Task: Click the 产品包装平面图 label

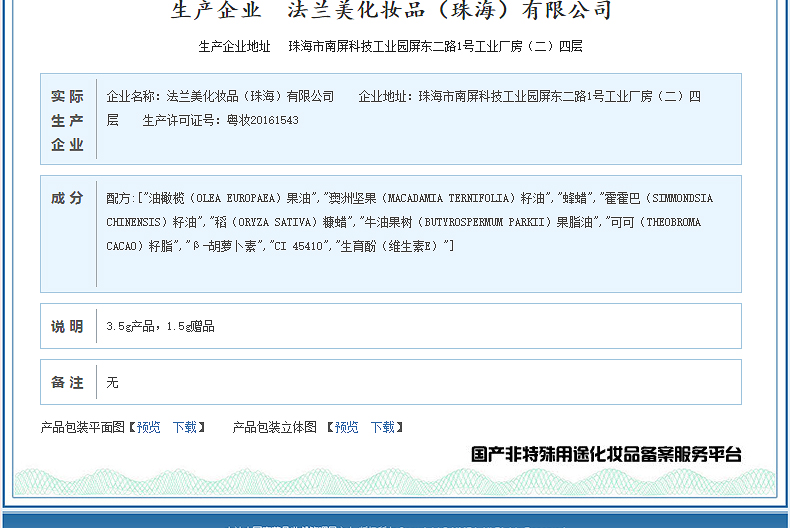Action: [83, 427]
